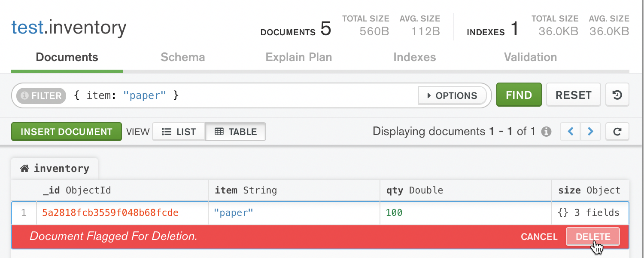The image size is (644, 258).
Task: Open the Explain Plan tab
Action: (x=298, y=57)
